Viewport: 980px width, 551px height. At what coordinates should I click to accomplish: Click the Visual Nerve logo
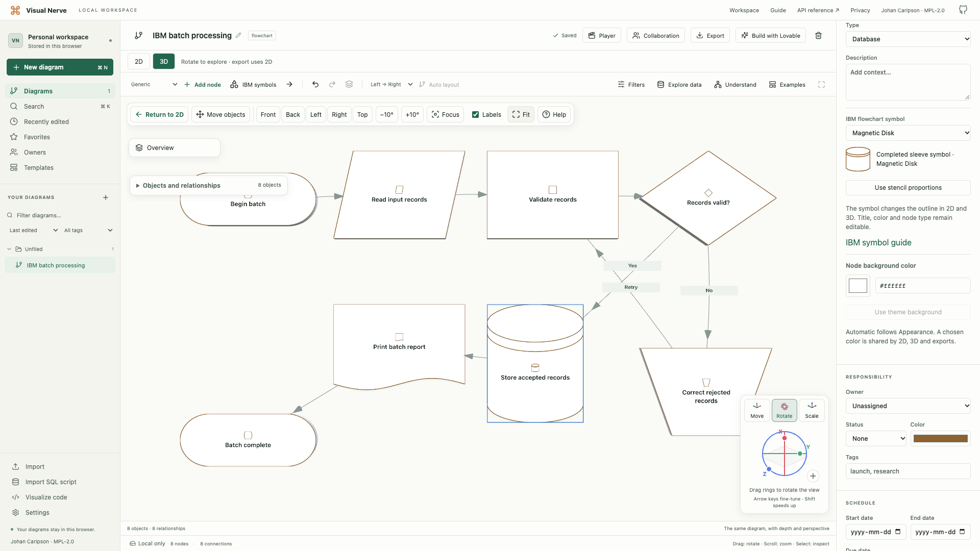[x=15, y=10]
